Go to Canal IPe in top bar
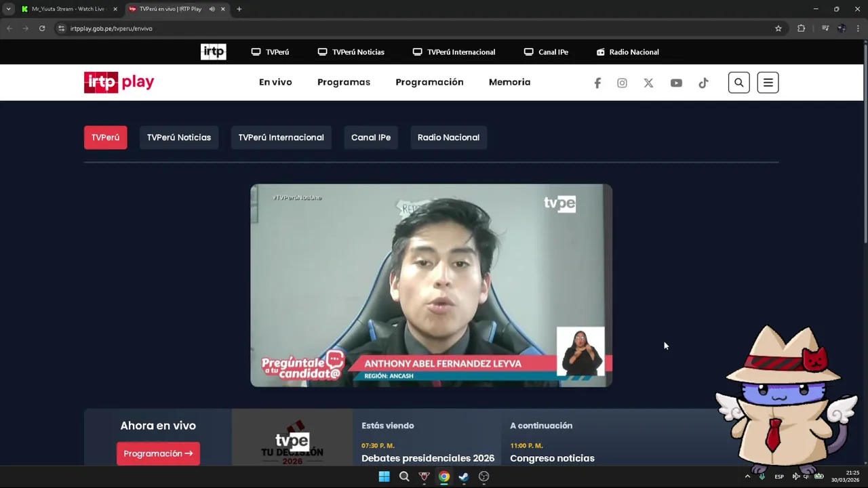This screenshot has width=868, height=488. (x=546, y=52)
